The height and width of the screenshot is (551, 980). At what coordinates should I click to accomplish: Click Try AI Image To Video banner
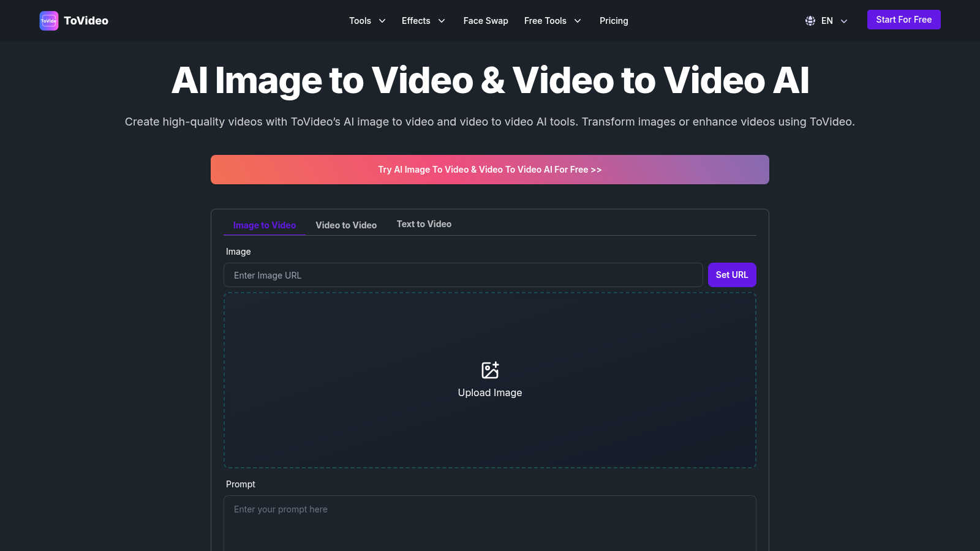coord(490,170)
